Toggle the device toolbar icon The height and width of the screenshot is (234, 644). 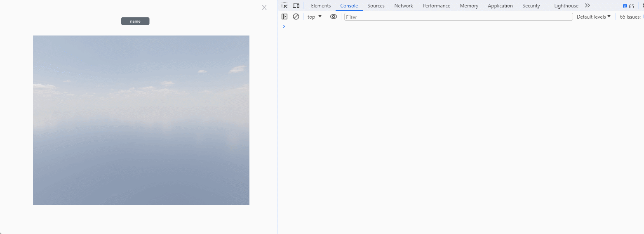[296, 6]
